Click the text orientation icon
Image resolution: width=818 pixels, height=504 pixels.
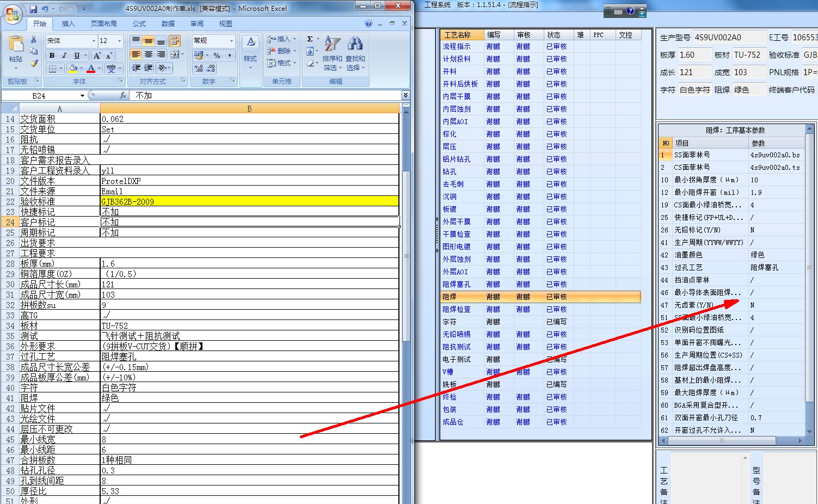point(162,68)
